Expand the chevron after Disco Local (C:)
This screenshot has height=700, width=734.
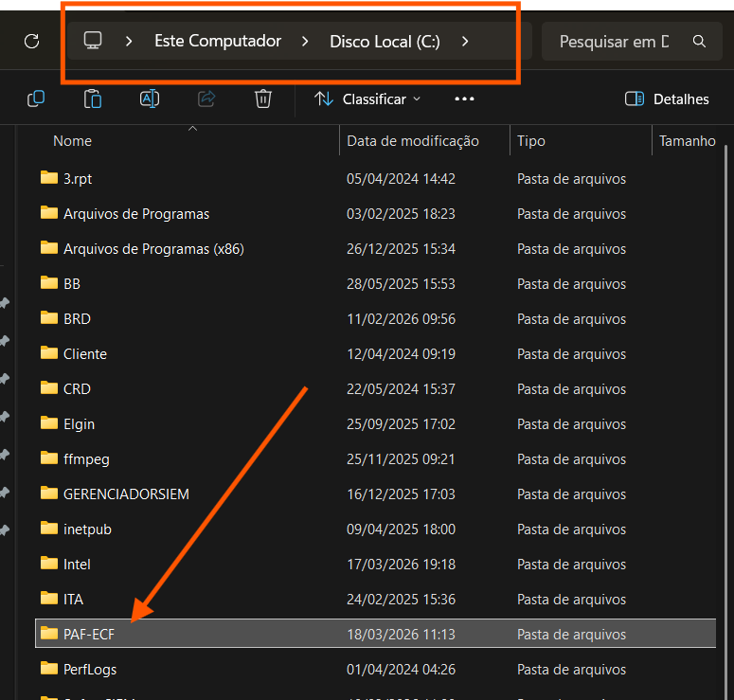(x=465, y=41)
